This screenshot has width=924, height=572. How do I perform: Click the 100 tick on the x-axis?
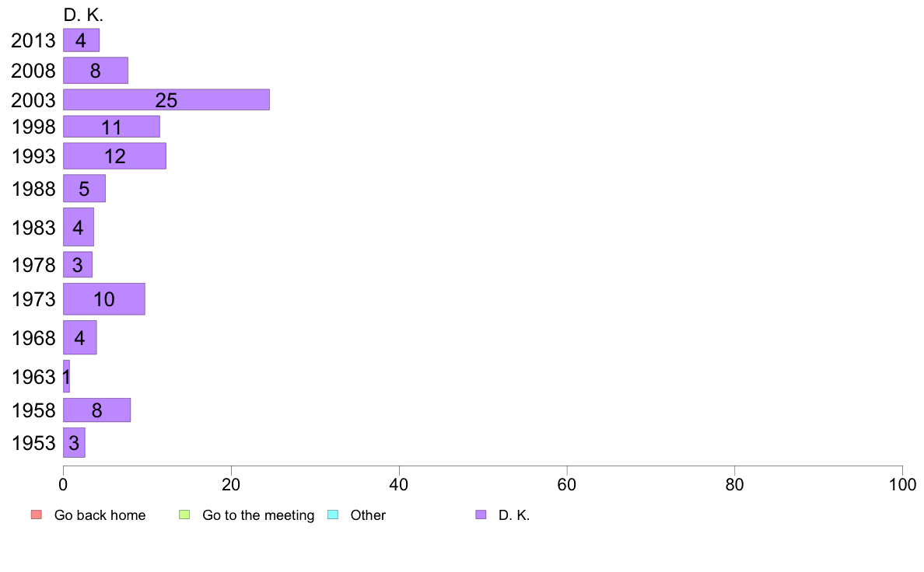click(x=902, y=485)
